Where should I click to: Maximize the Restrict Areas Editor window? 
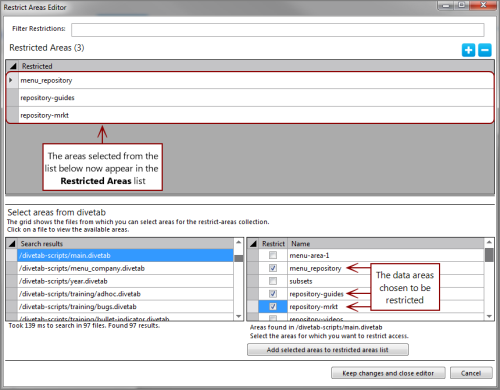461,5
